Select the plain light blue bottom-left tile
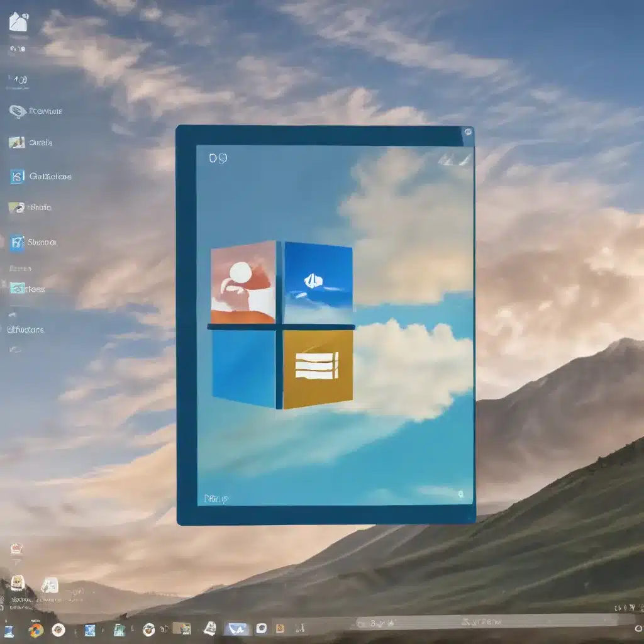This screenshot has width=644, height=644. point(244,369)
